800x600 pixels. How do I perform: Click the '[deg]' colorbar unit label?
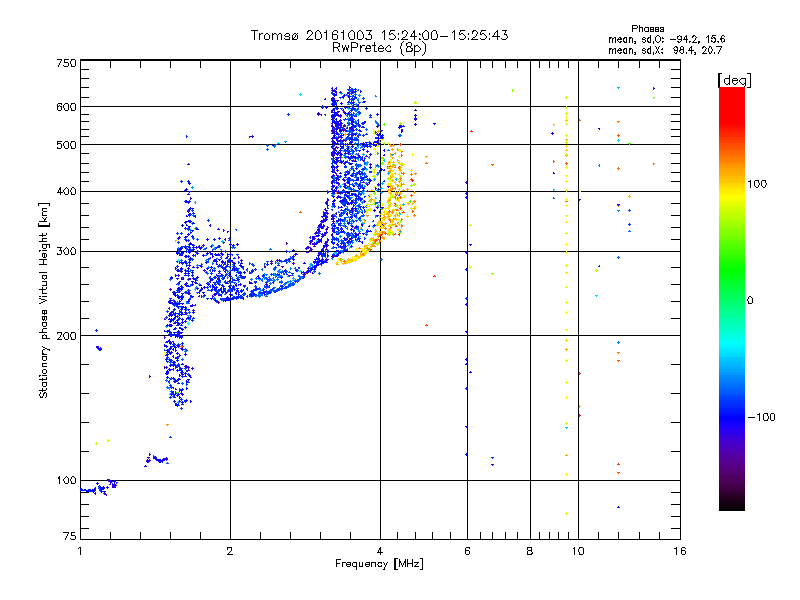734,80
